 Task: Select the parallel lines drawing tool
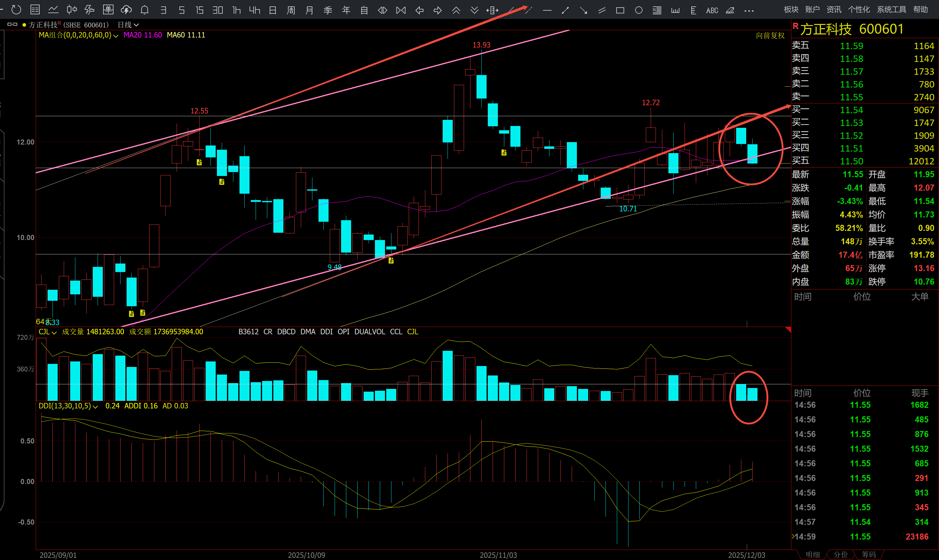[602, 10]
